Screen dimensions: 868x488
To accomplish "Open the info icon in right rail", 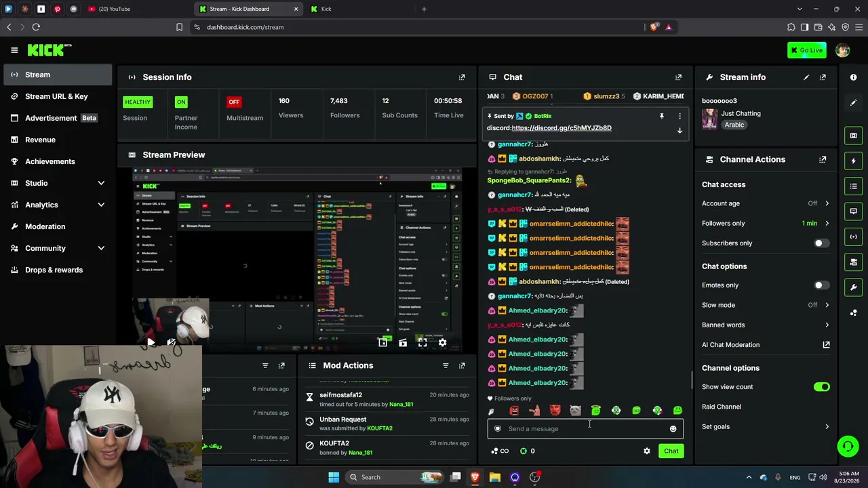I will pos(853,77).
